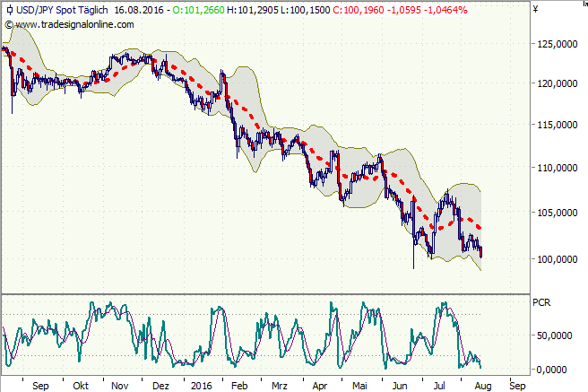Click the Jul month label
Screen dimensions: 588x392
point(439,386)
